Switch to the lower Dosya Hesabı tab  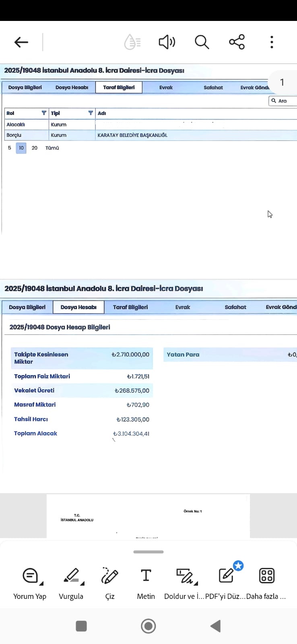pyautogui.click(x=78, y=307)
